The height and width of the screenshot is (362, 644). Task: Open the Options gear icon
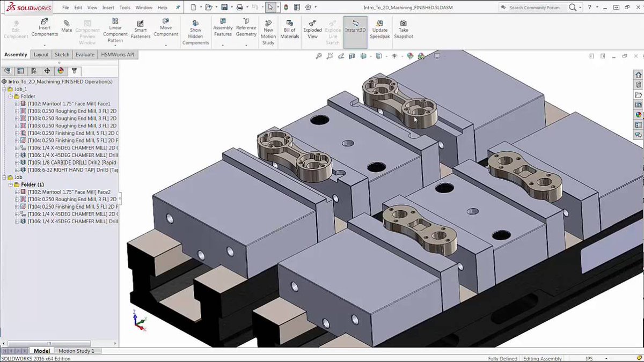tap(308, 8)
